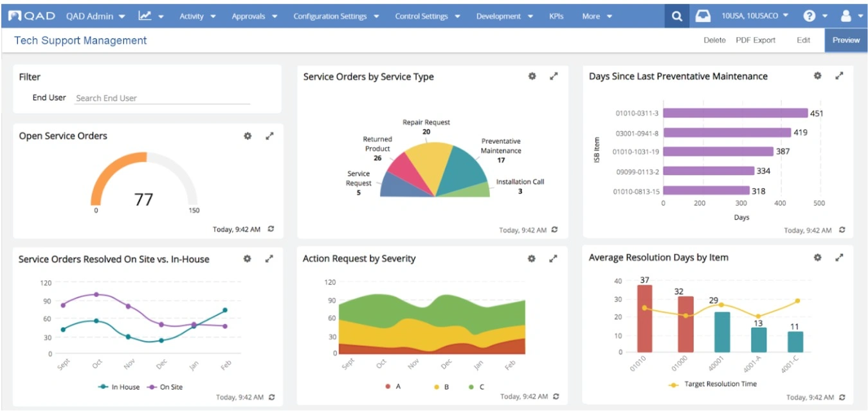Expand the Service Orders by Service Type widget
This screenshot has height=412, width=868.
554,76
